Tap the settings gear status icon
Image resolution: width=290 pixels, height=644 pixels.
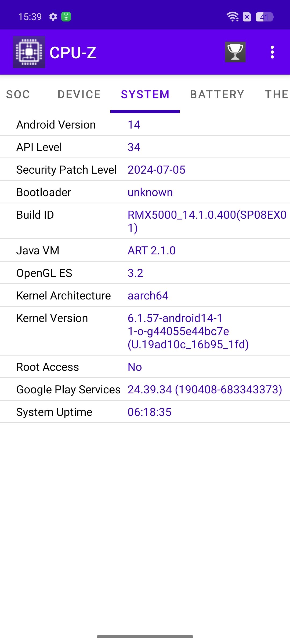click(x=53, y=17)
